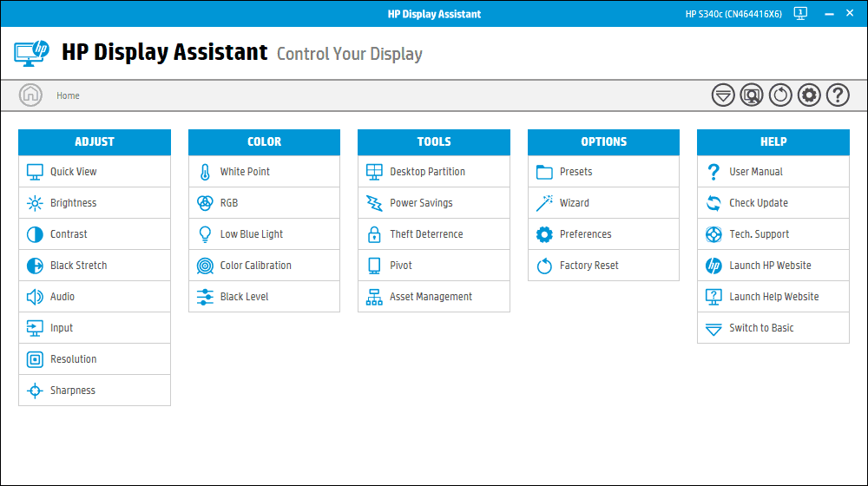Click the Home icon in the navigation bar
This screenshot has height=486, width=868.
tap(31, 95)
